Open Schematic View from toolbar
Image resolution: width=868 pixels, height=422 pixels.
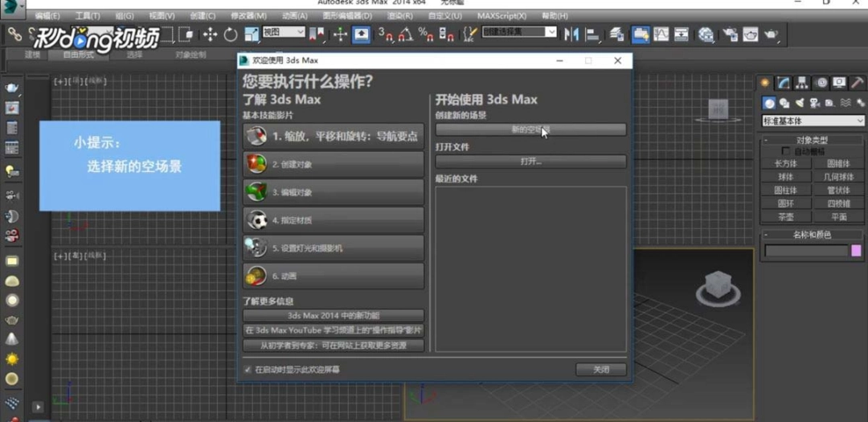[681, 35]
